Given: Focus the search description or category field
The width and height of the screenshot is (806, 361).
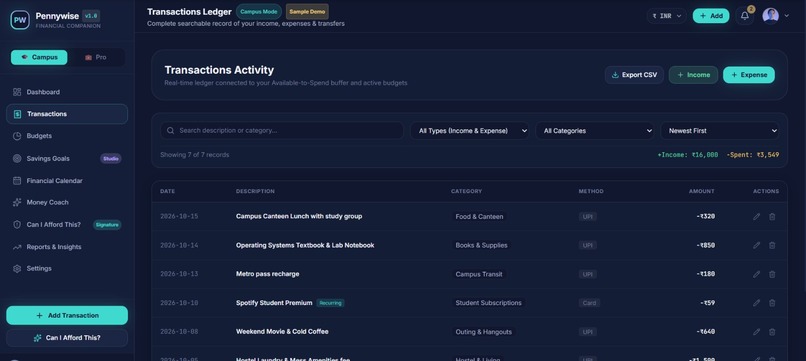Looking at the screenshot, I should coord(282,131).
